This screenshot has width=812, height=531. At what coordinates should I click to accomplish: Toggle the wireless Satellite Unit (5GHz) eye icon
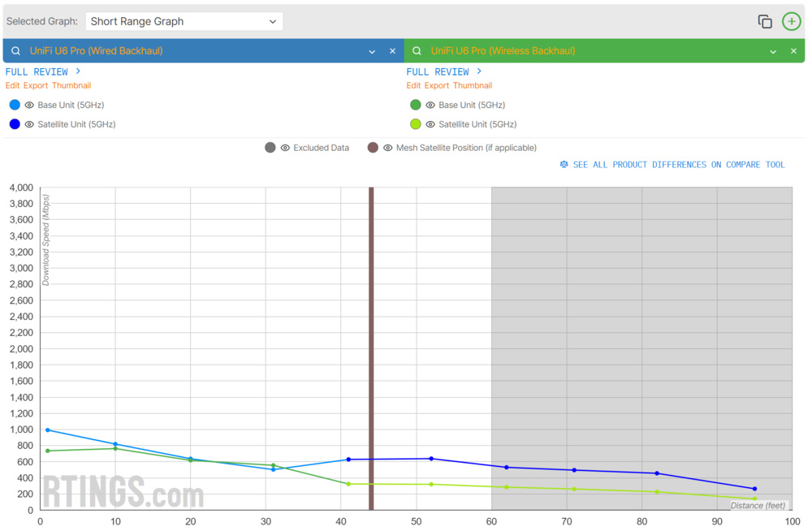point(430,124)
